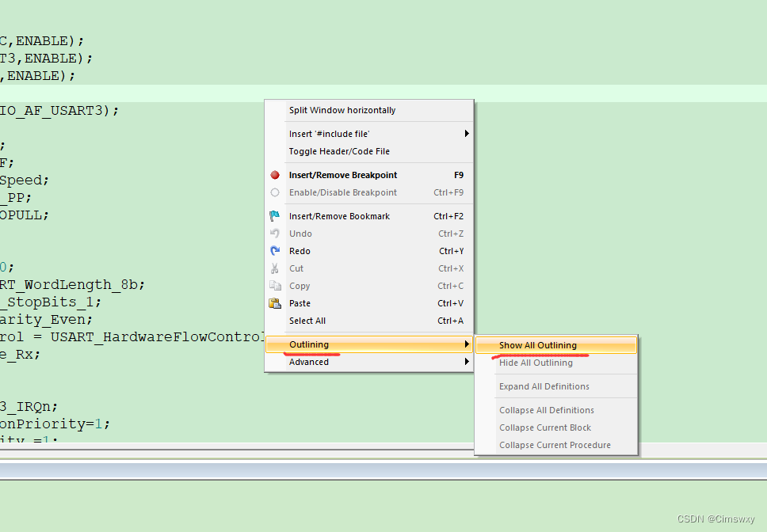
Task: Select Collapse Current Block
Action: click(x=556, y=428)
